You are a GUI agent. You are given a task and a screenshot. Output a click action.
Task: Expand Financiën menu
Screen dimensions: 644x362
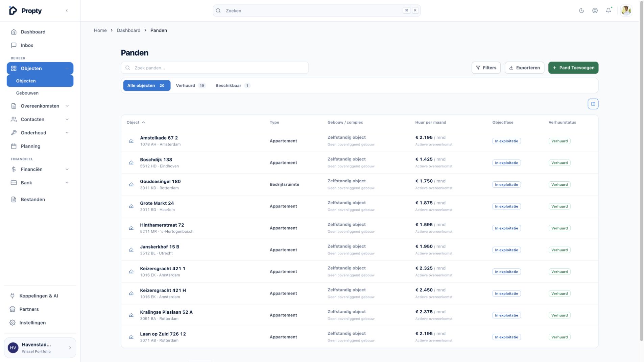click(40, 169)
